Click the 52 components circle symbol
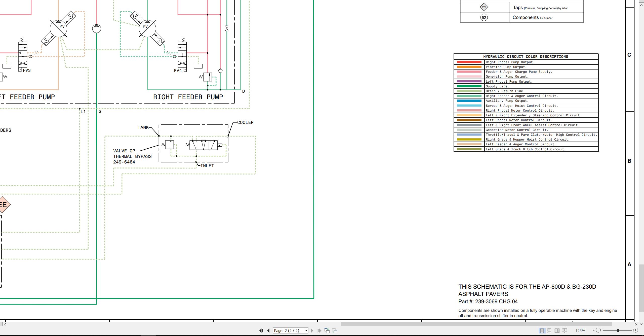Screen dimensions: 644x336 pyautogui.click(x=484, y=17)
